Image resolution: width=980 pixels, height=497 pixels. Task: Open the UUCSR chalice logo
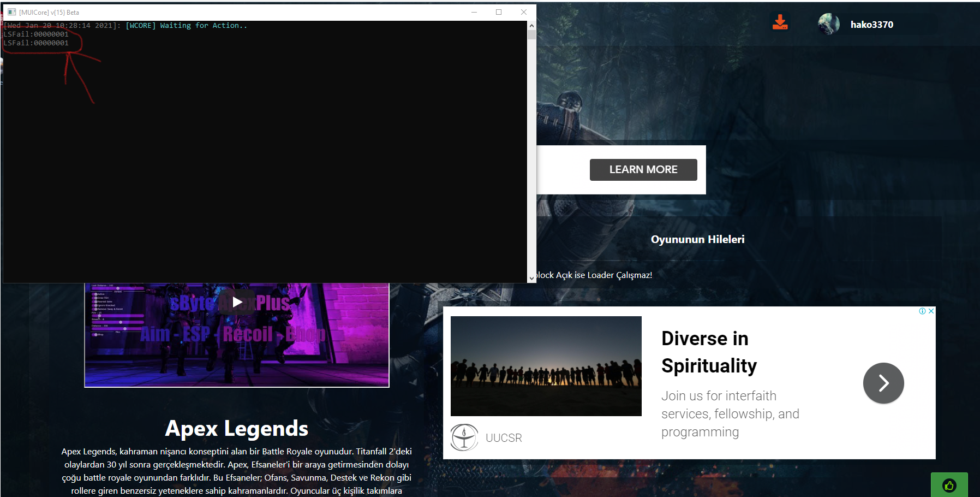tap(464, 437)
